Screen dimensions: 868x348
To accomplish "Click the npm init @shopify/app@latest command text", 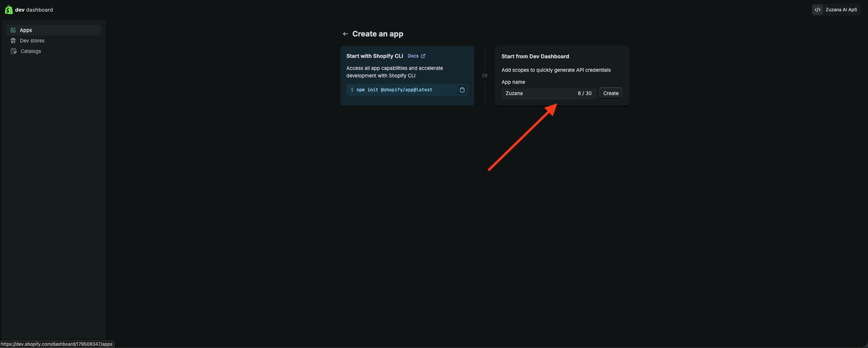I will click(394, 90).
